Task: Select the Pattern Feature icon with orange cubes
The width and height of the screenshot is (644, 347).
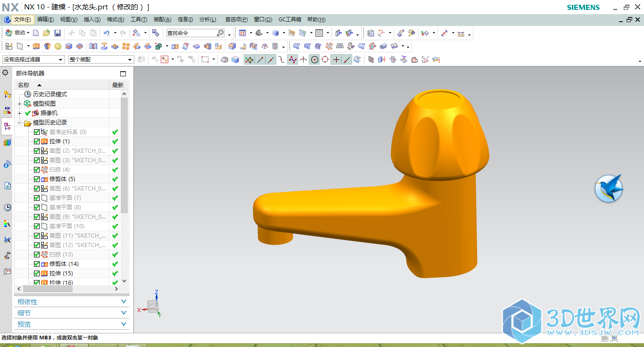Action: (126, 46)
